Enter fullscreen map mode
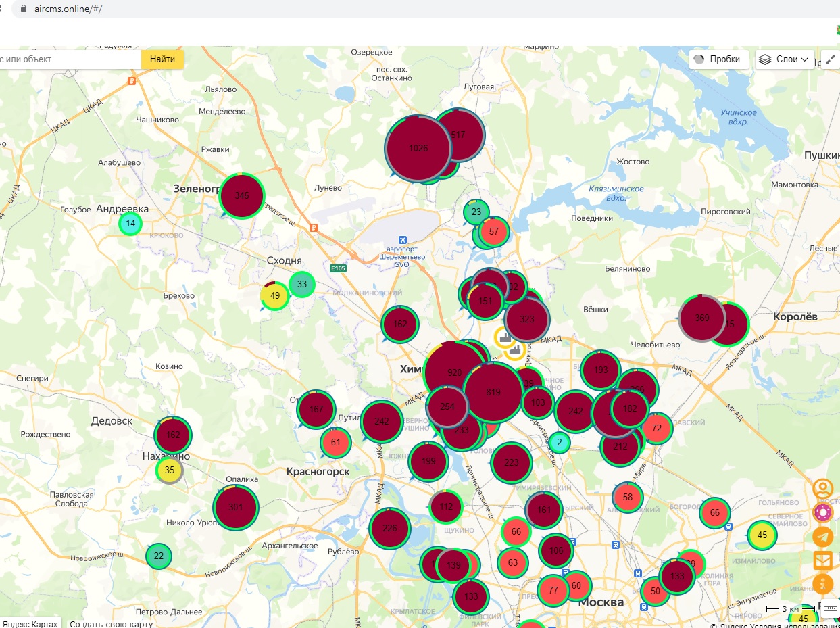Screen dimensions: 840x628 830,59
